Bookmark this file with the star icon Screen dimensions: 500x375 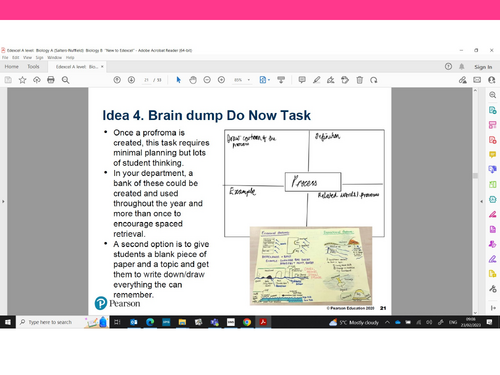click(22, 80)
